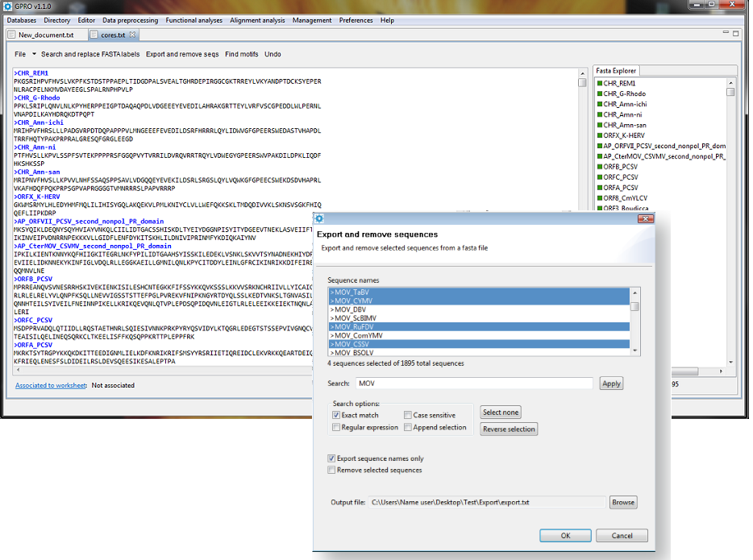Check Remove selected sequences
This screenshot has width=753, height=560.
pyautogui.click(x=331, y=470)
